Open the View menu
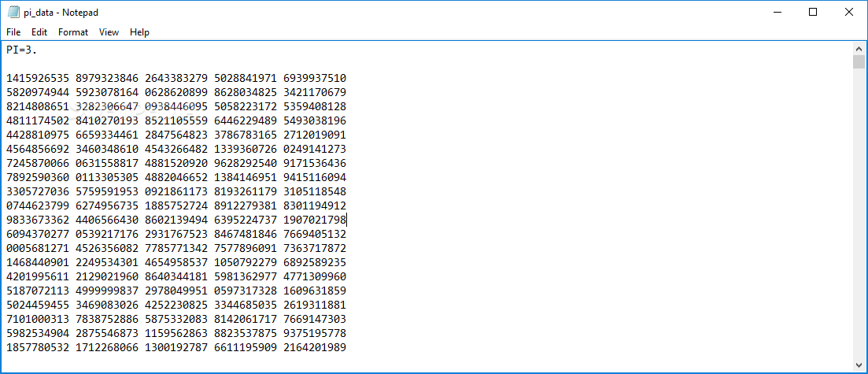Viewport: 868px width, 374px height. pyautogui.click(x=109, y=32)
